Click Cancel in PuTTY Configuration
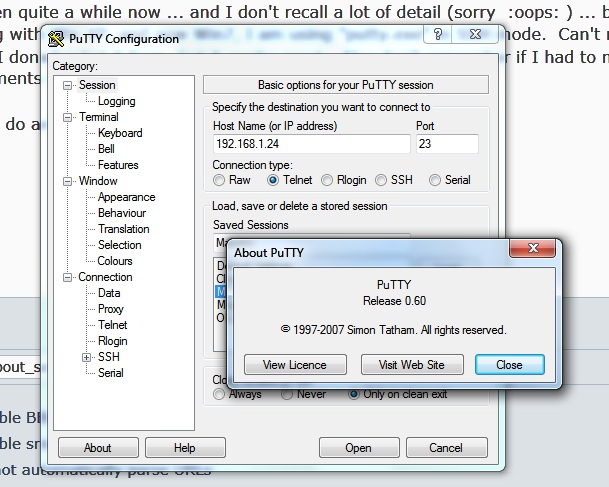The image size is (609, 487). 447,448
